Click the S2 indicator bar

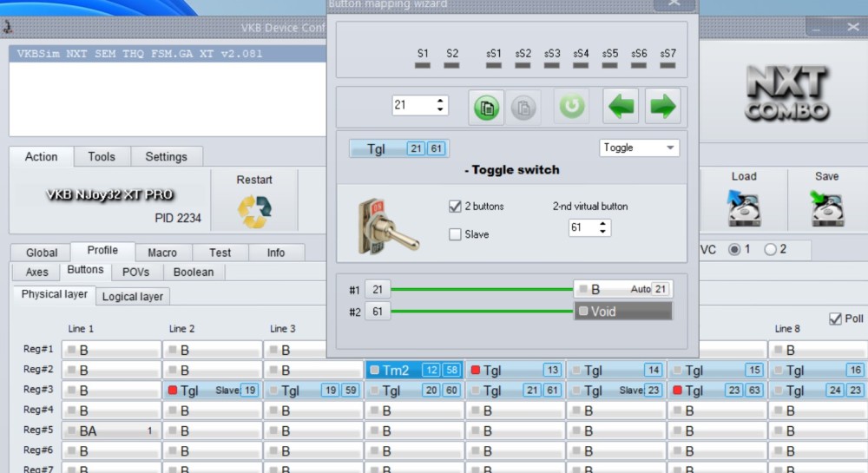point(451,65)
